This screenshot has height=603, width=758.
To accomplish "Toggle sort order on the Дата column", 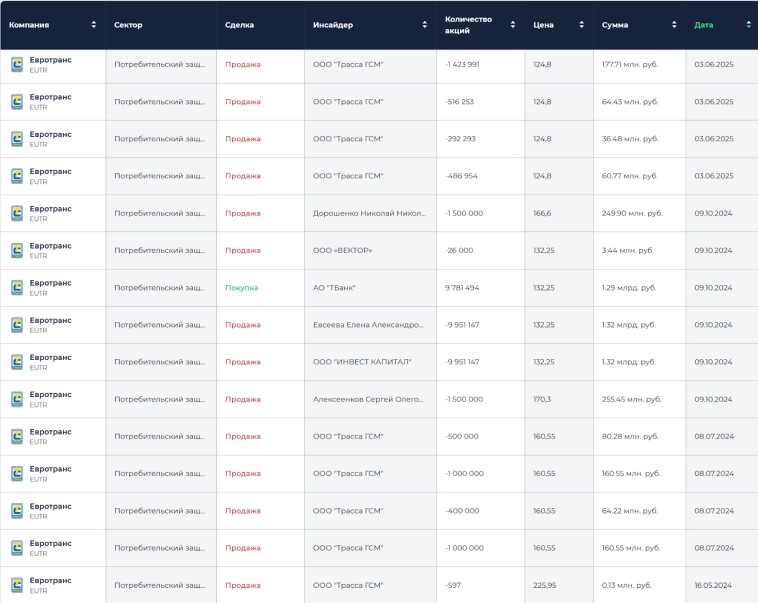I will point(748,25).
